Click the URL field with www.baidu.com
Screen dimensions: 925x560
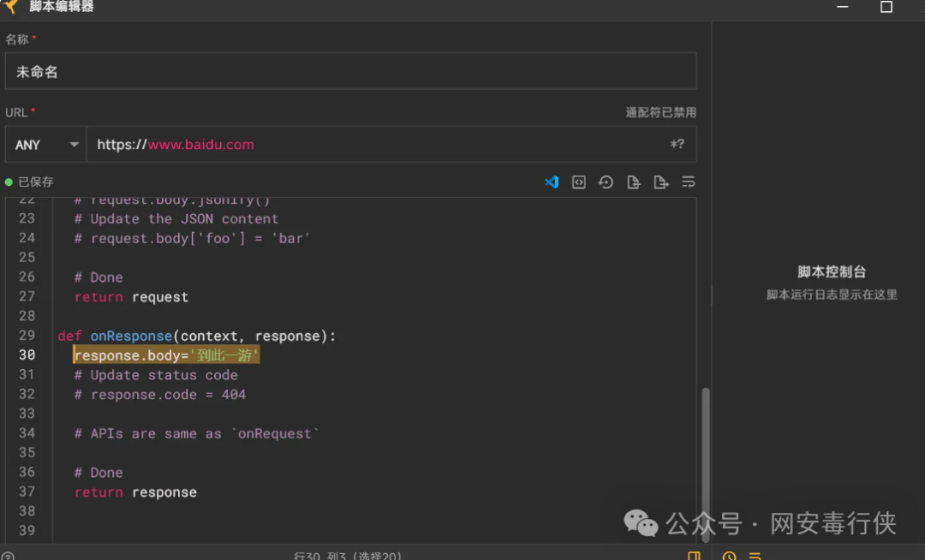pyautogui.click(x=391, y=145)
